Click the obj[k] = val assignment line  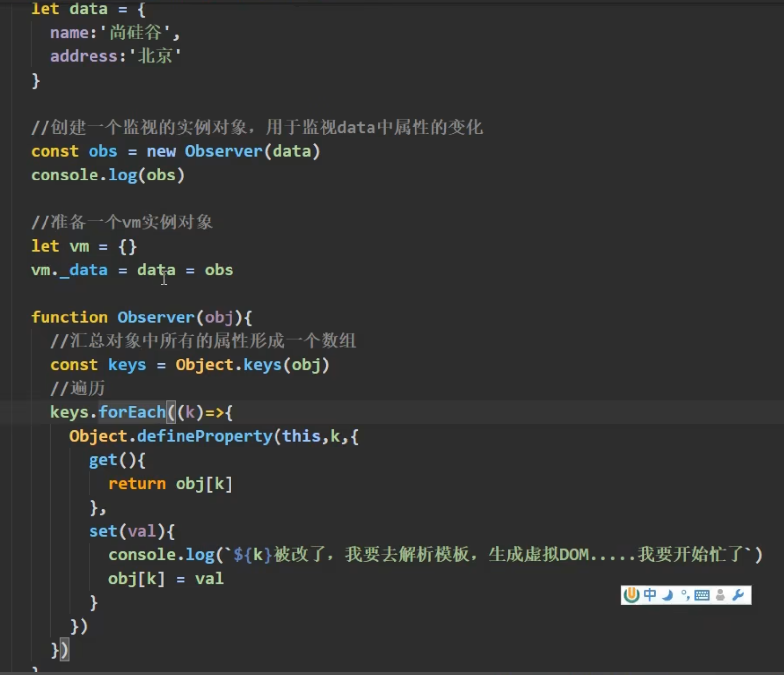coord(166,579)
